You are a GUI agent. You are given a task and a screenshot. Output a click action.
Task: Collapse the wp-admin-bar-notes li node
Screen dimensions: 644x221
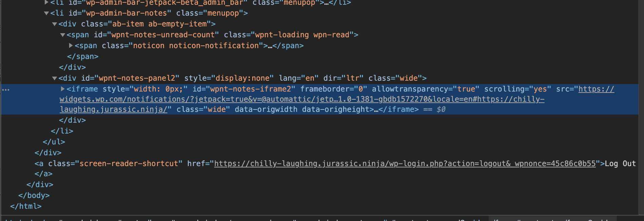(46, 13)
